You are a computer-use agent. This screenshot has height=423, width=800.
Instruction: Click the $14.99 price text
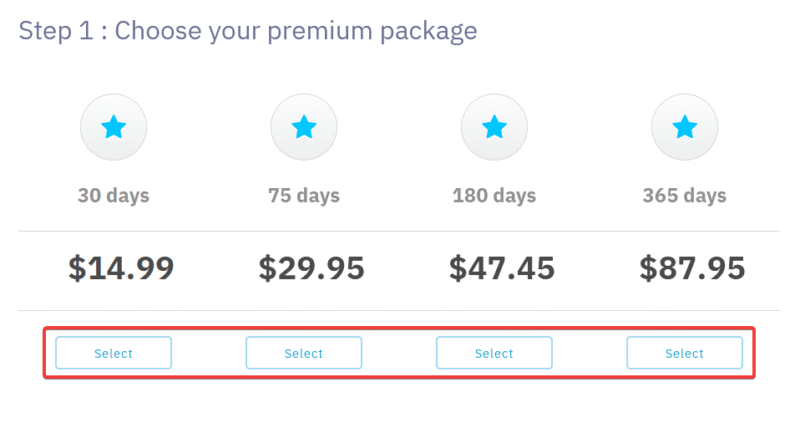[x=121, y=268]
